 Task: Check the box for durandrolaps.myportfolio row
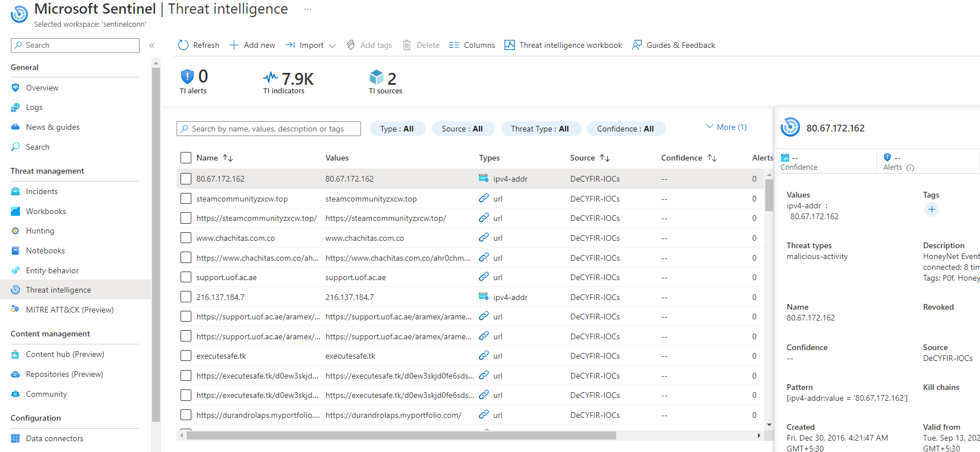[x=186, y=415]
